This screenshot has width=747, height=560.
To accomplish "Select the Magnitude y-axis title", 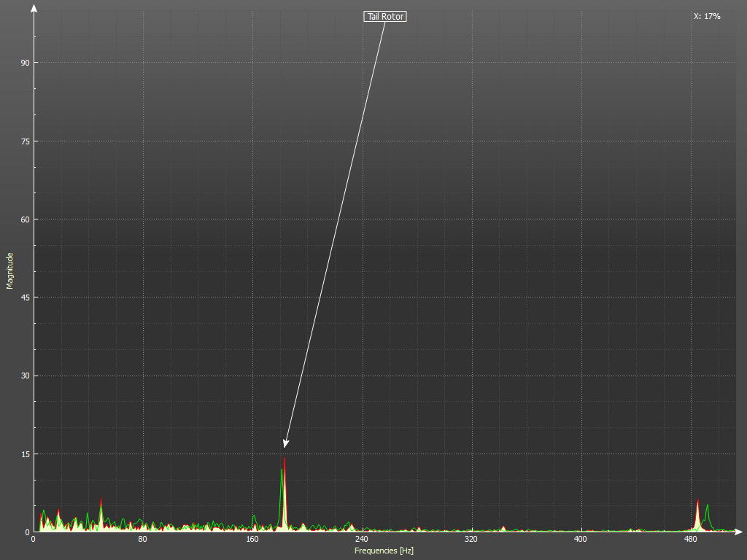I will click(x=10, y=271).
